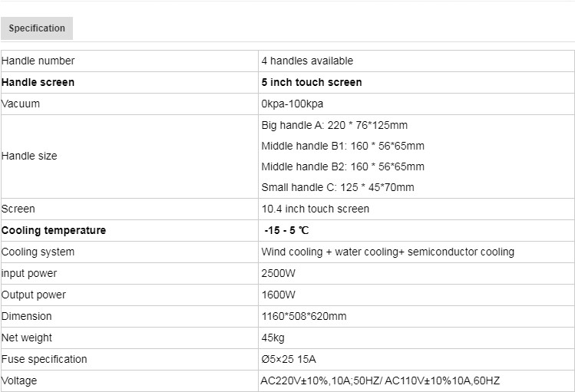The image size is (575, 392).
Task: Select the "Small handle C" dimensions line
Action: pyautogui.click(x=338, y=187)
